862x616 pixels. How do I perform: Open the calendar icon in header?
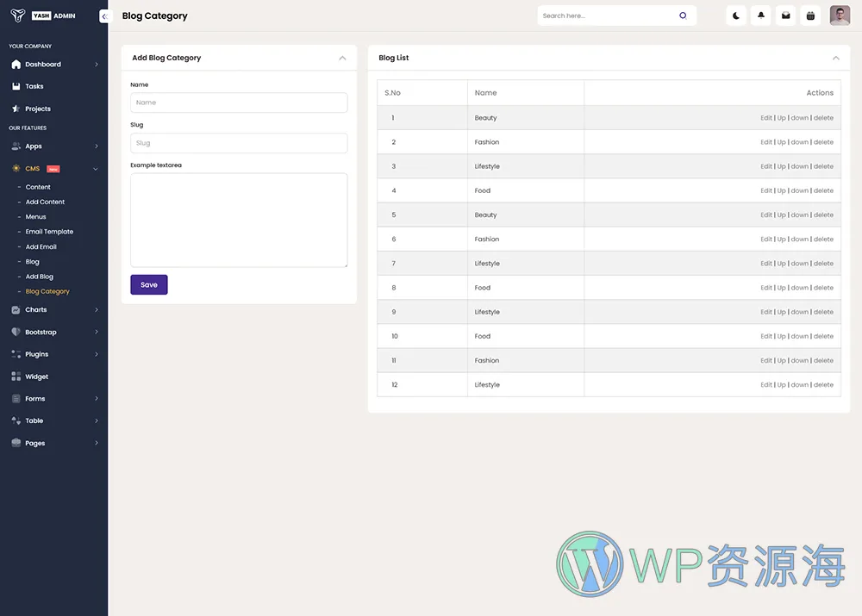[810, 16]
